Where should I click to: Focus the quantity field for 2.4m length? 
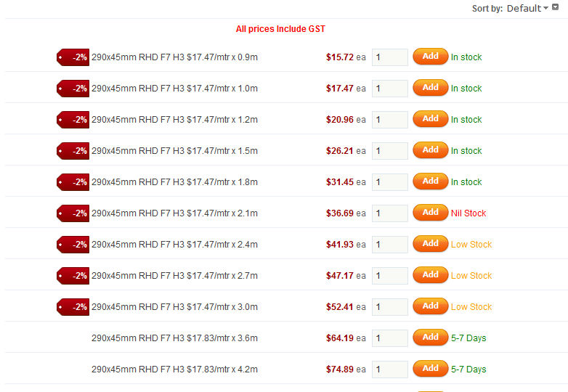(390, 245)
